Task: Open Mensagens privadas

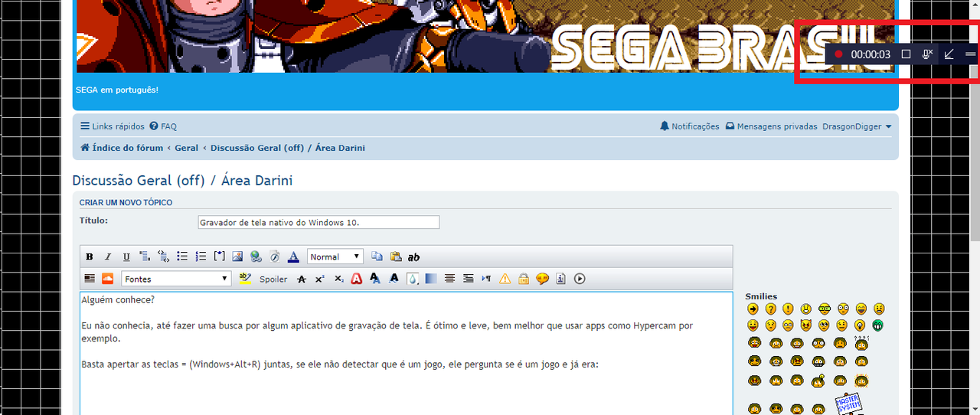Action: pos(771,126)
